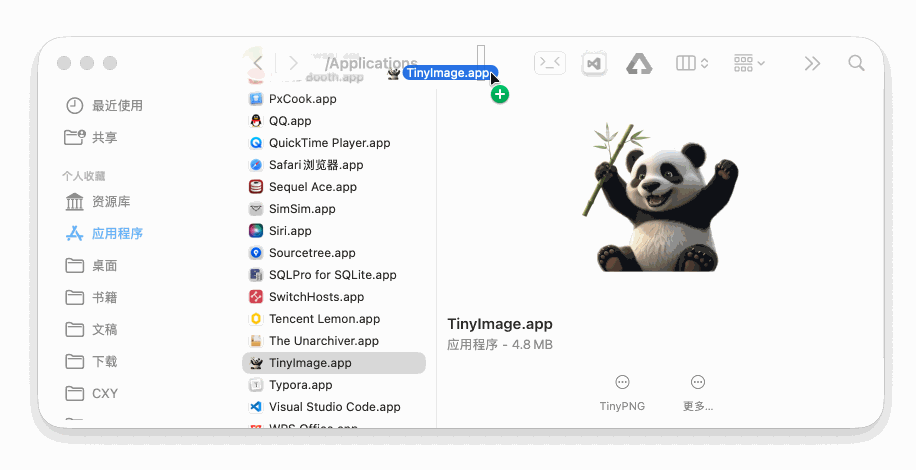916x470 pixels.
Task: Open the column view switcher
Action: (692, 63)
